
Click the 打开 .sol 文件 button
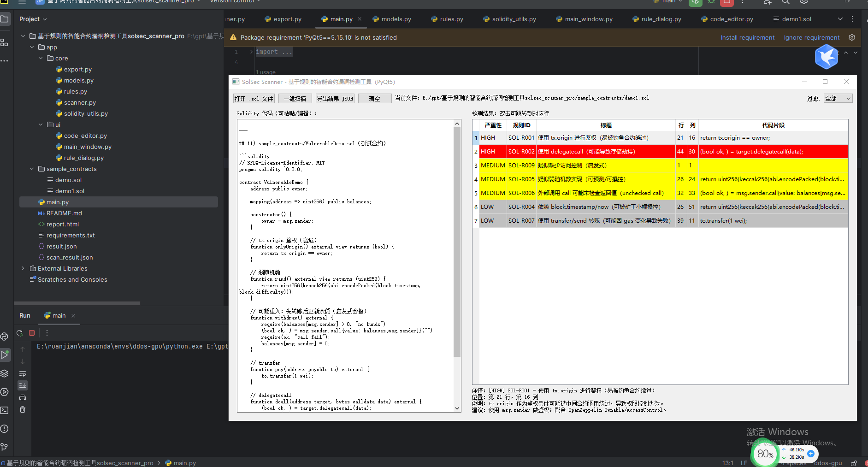(x=254, y=99)
